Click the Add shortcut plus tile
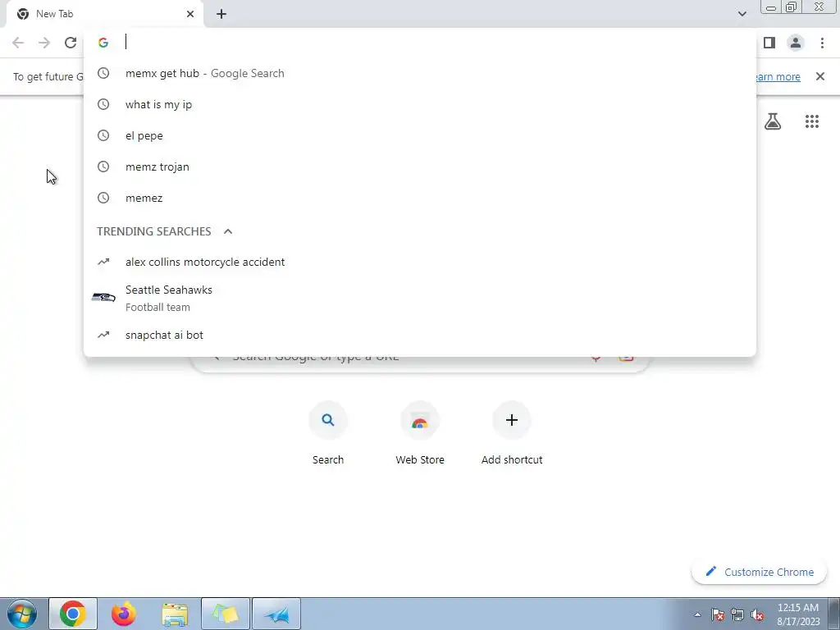This screenshot has height=630, width=840. click(512, 420)
